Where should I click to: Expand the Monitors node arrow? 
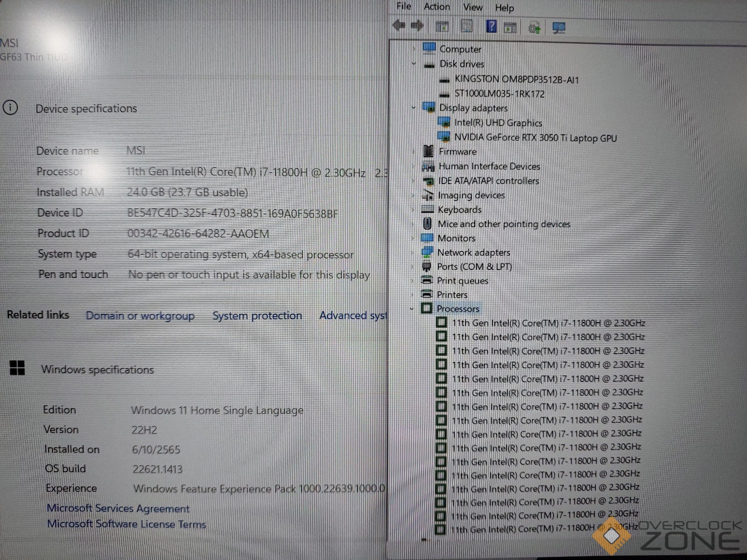coord(412,238)
